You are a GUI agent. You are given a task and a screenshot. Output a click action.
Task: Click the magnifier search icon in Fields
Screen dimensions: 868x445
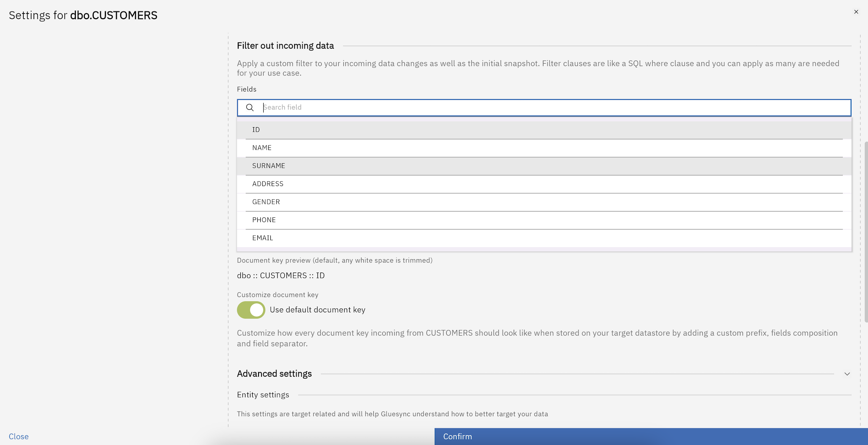click(x=250, y=108)
